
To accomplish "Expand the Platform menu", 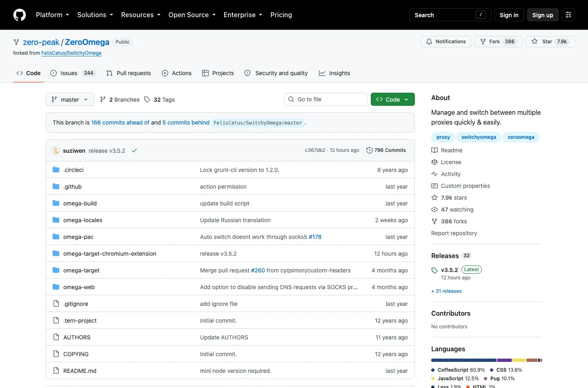I will pos(52,15).
